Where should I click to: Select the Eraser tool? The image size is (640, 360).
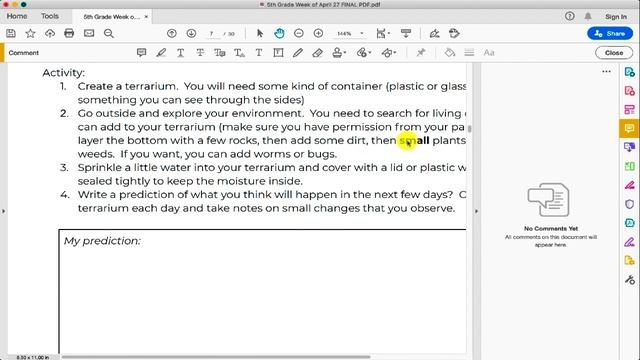[x=318, y=53]
